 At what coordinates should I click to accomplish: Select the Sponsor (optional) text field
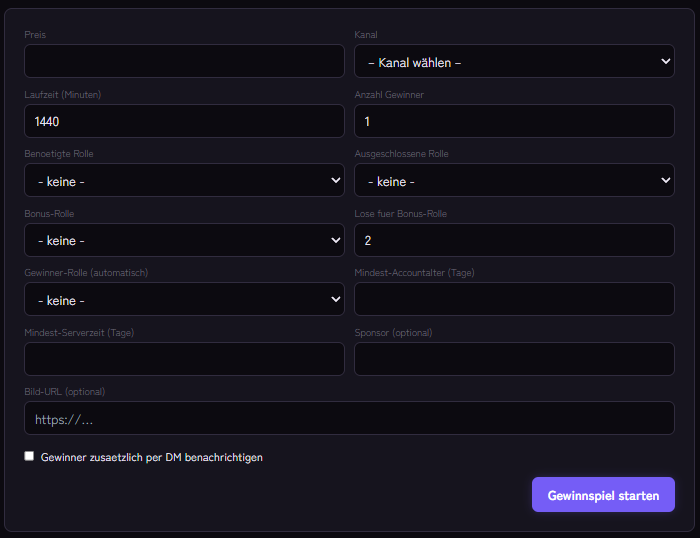click(x=514, y=359)
